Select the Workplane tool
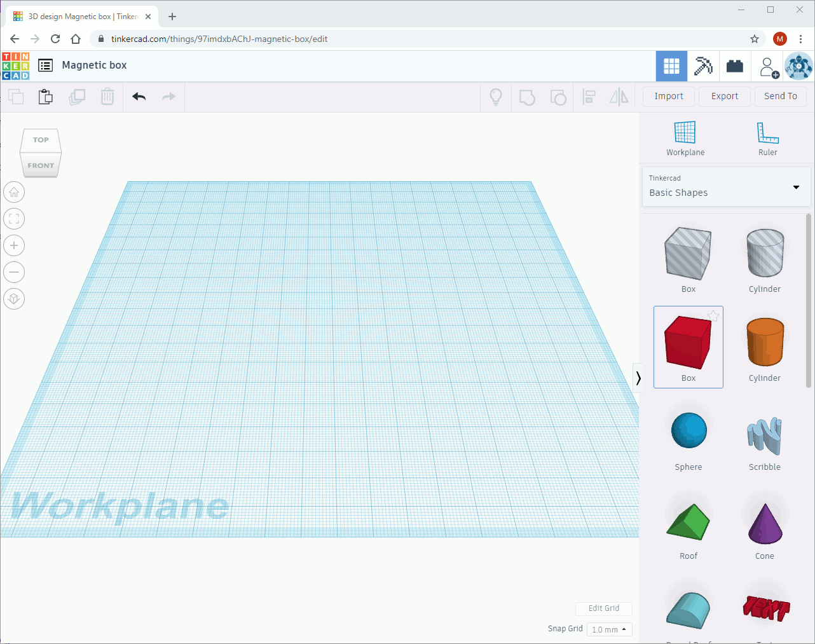Viewport: 815px width, 644px height. [x=685, y=139]
